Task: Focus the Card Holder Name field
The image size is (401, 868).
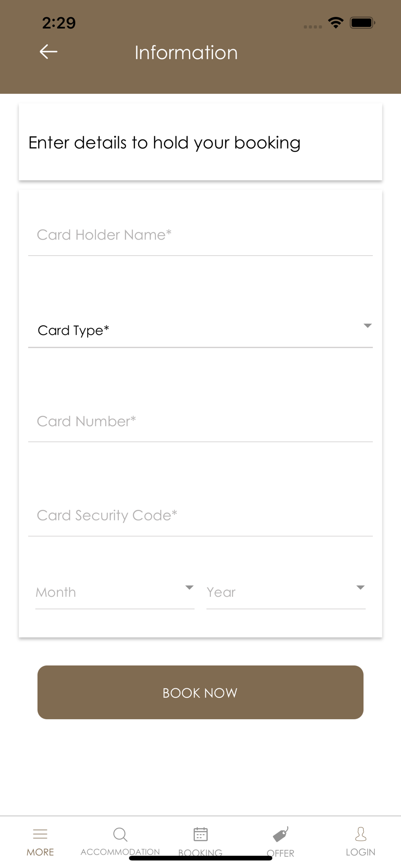Action: pos(200,235)
